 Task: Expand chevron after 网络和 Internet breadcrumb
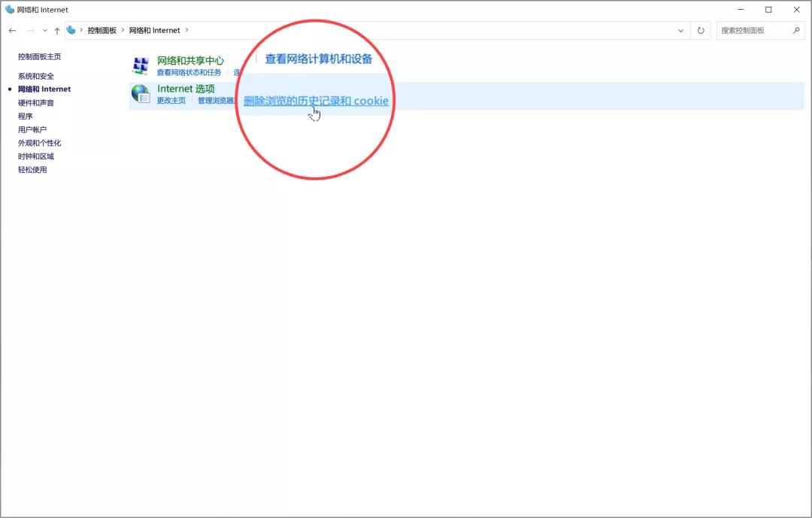point(187,30)
